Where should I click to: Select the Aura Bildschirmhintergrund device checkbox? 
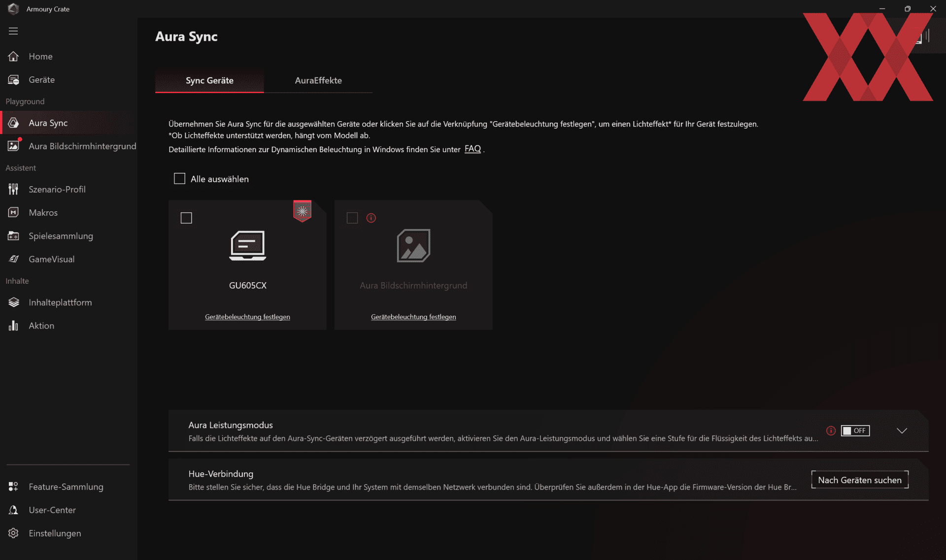[x=352, y=218]
